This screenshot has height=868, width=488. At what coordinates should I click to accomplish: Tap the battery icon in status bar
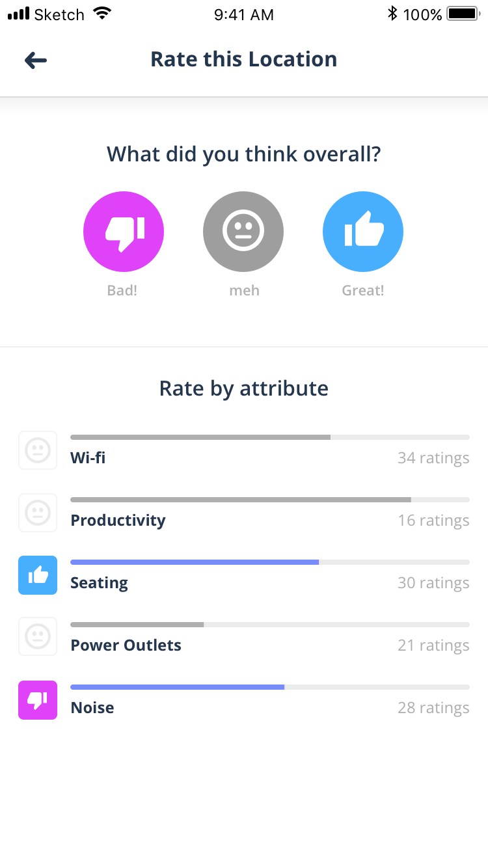pos(463,14)
